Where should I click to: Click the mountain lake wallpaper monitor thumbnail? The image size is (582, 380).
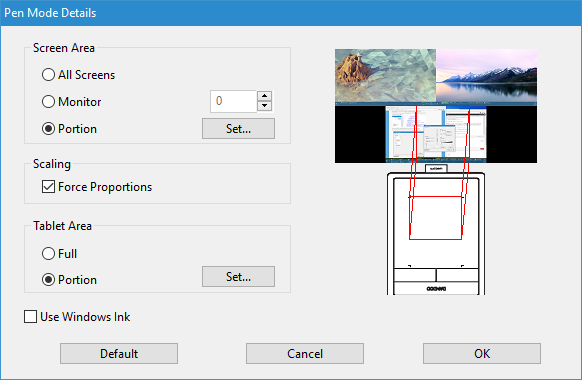pyautogui.click(x=487, y=75)
